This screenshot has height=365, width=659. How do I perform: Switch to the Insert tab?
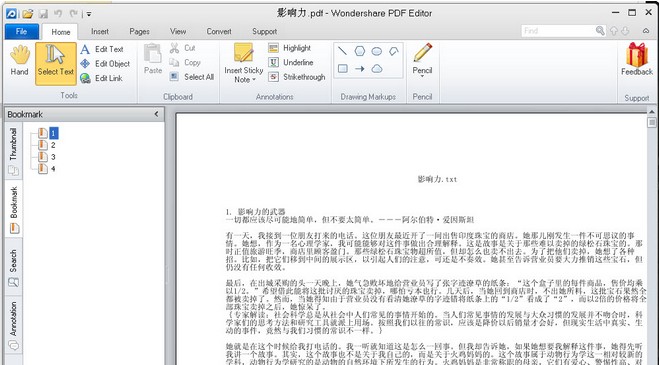pos(100,31)
